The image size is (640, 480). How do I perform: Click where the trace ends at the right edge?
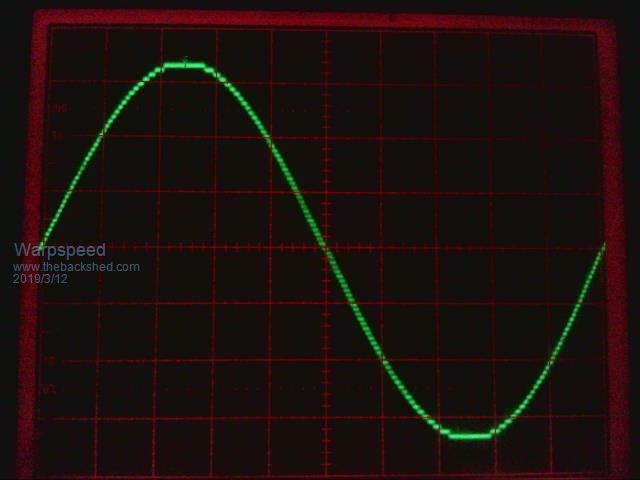(603, 246)
